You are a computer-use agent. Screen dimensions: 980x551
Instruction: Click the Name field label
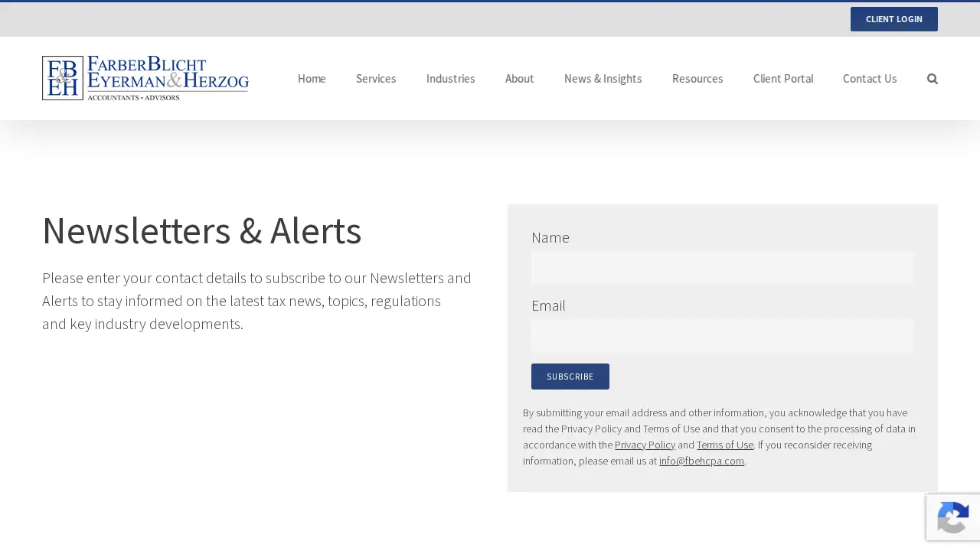pos(550,237)
